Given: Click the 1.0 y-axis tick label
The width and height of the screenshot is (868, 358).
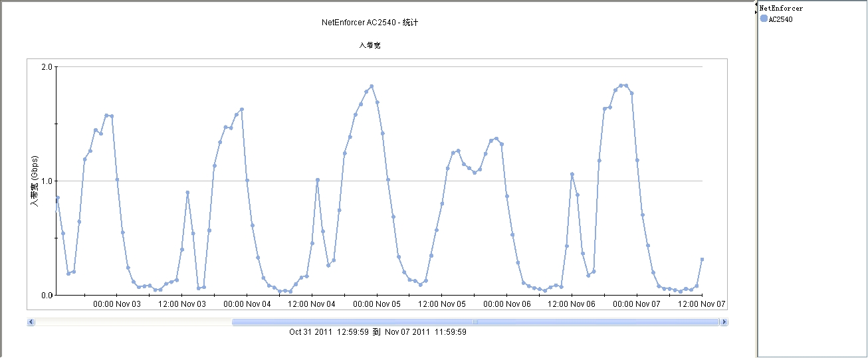Looking at the screenshot, I should [47, 181].
